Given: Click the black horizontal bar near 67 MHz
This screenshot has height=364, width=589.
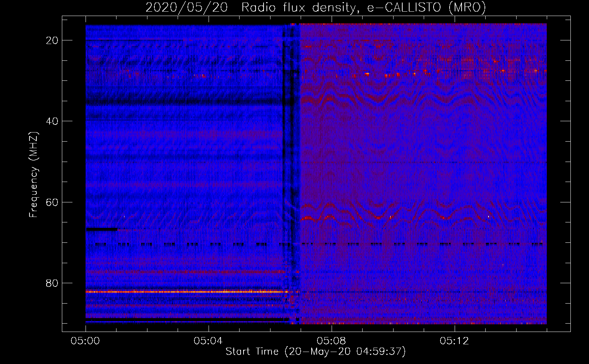Looking at the screenshot, I should pyautogui.click(x=102, y=229).
